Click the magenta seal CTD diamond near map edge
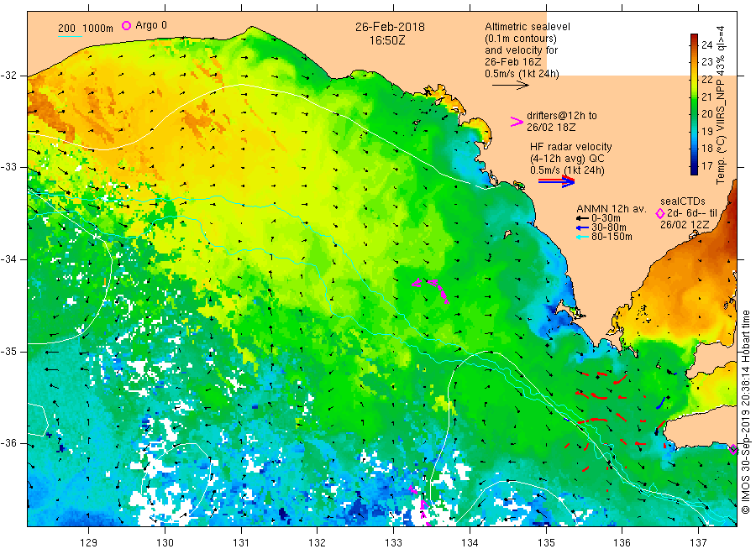This screenshot has width=756, height=554. [733, 450]
